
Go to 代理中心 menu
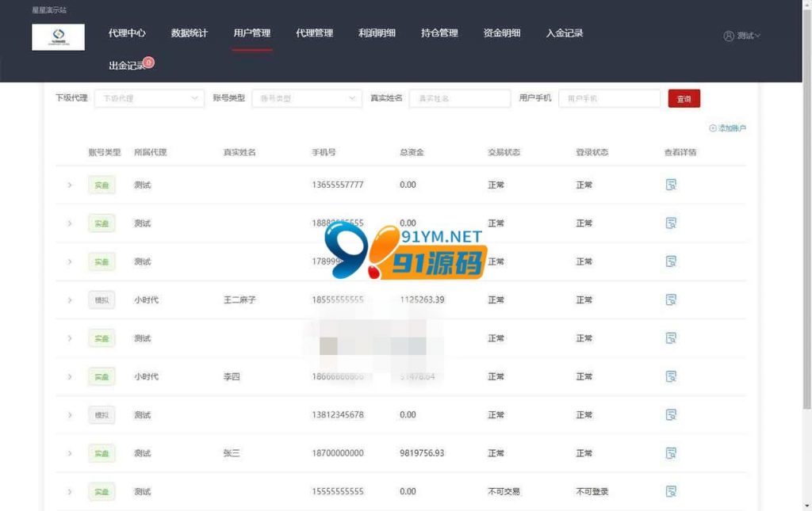pyautogui.click(x=127, y=33)
